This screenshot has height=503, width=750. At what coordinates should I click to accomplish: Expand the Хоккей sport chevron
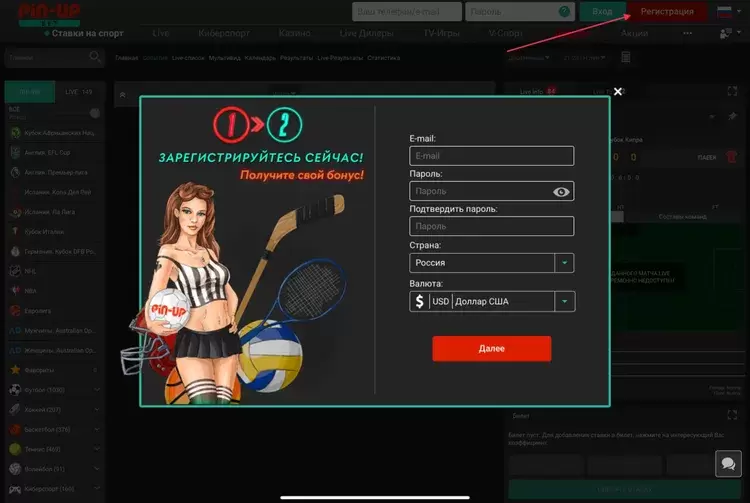point(97,410)
